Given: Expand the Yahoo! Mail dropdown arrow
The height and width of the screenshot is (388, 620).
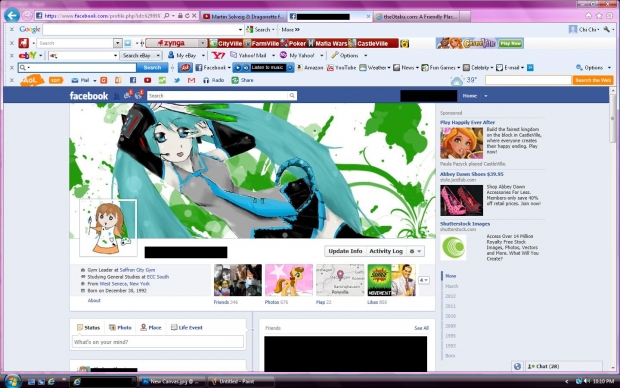Looking at the screenshot, I should (273, 56).
